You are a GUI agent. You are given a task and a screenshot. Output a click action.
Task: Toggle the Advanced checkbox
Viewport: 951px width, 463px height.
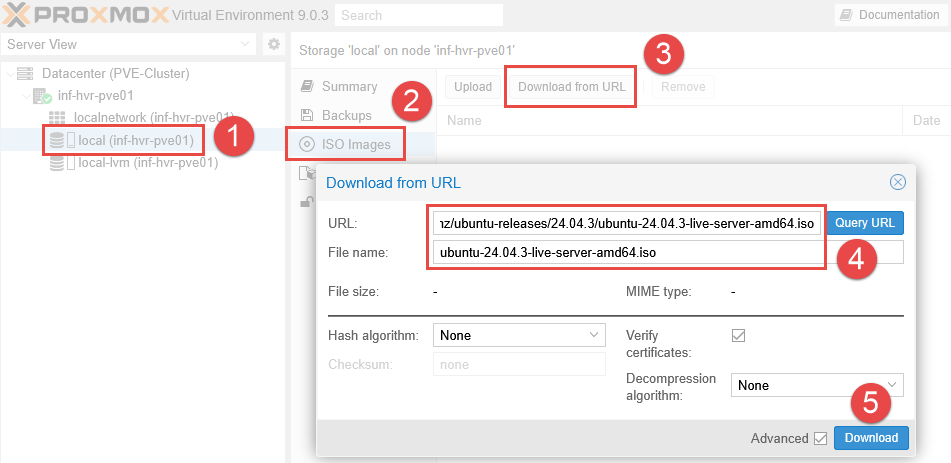click(821, 438)
